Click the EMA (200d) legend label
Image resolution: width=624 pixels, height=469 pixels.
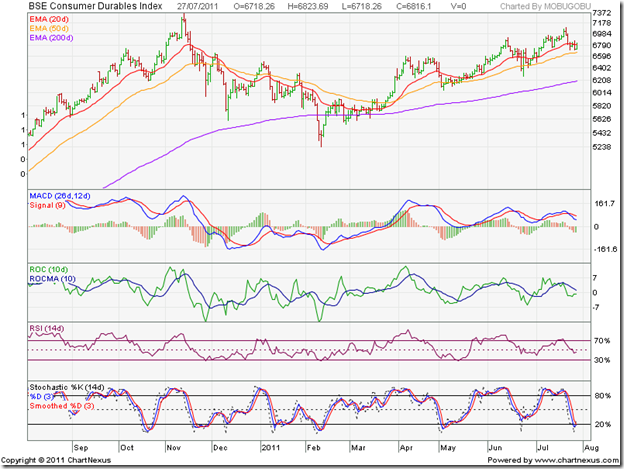(x=51, y=38)
